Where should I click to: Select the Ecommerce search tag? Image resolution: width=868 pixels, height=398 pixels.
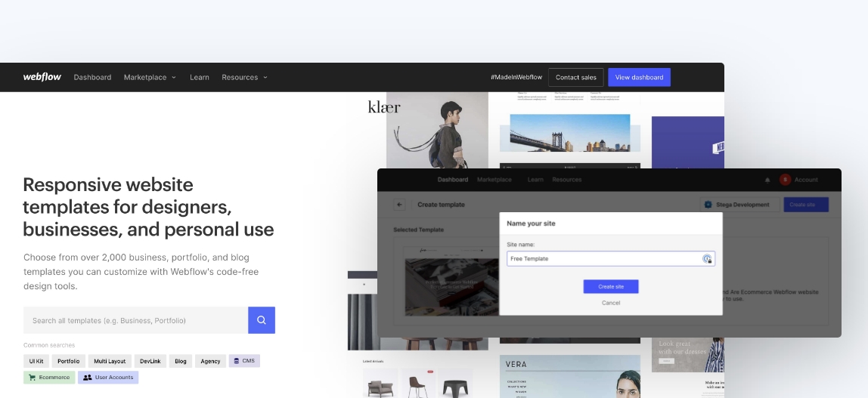coord(49,378)
